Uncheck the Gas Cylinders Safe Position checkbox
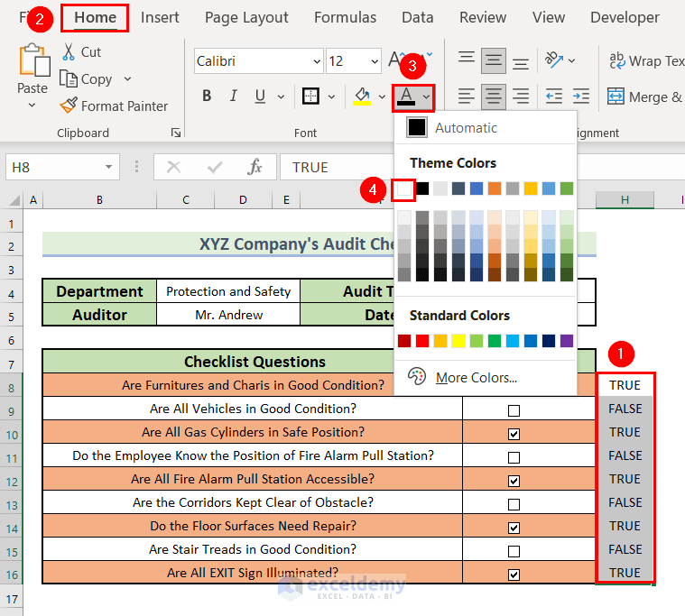 [514, 433]
